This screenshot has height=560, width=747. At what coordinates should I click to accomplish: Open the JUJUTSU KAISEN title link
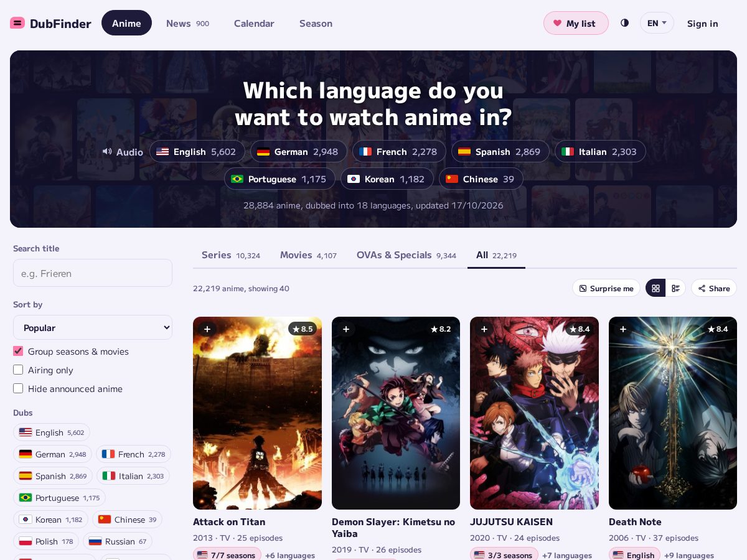(x=511, y=521)
